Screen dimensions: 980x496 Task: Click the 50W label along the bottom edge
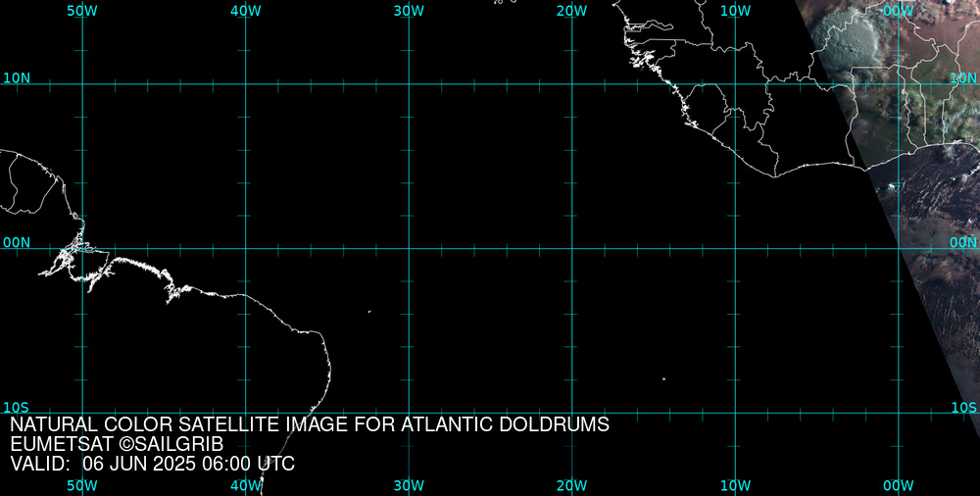(82, 486)
